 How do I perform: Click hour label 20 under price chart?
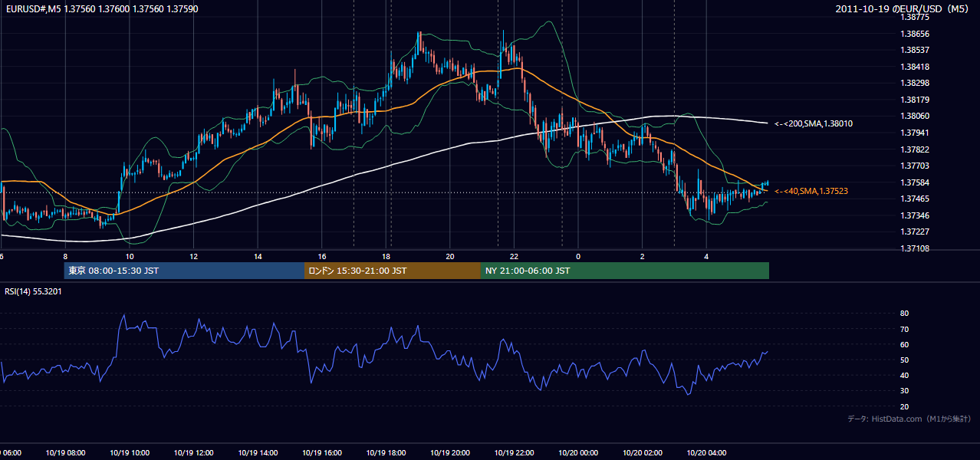coord(450,256)
